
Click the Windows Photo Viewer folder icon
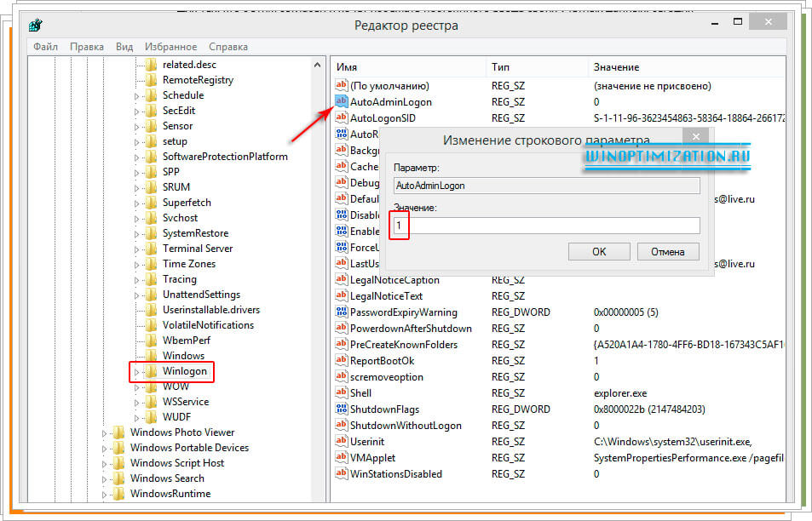pos(118,432)
